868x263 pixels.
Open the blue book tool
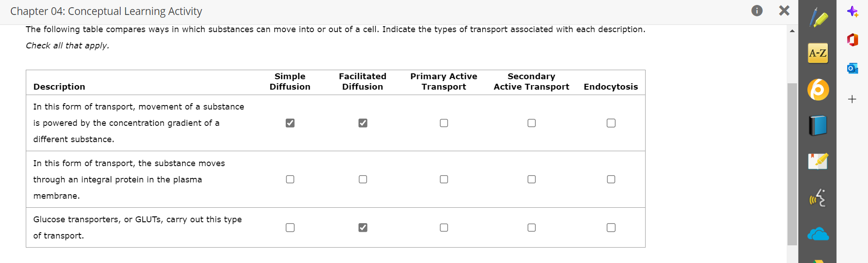tap(818, 125)
